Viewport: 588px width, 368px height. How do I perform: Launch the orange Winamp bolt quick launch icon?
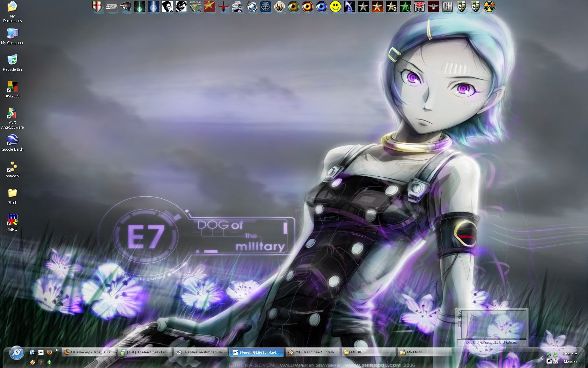32,362
